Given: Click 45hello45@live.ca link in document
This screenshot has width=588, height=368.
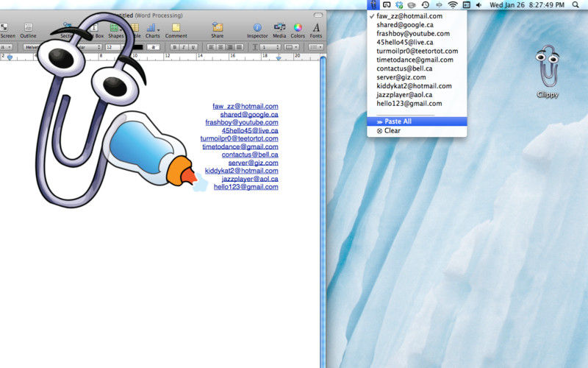Looking at the screenshot, I should pyautogui.click(x=250, y=131).
